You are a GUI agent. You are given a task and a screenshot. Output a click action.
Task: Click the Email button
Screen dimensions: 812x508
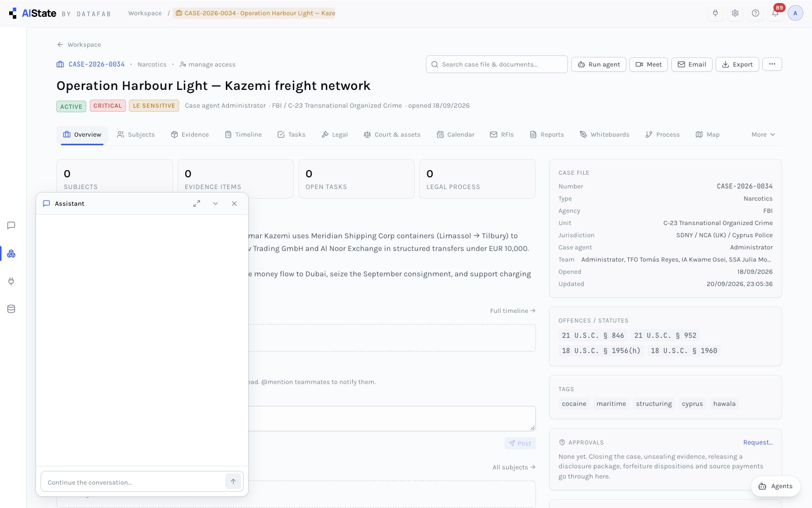692,65
